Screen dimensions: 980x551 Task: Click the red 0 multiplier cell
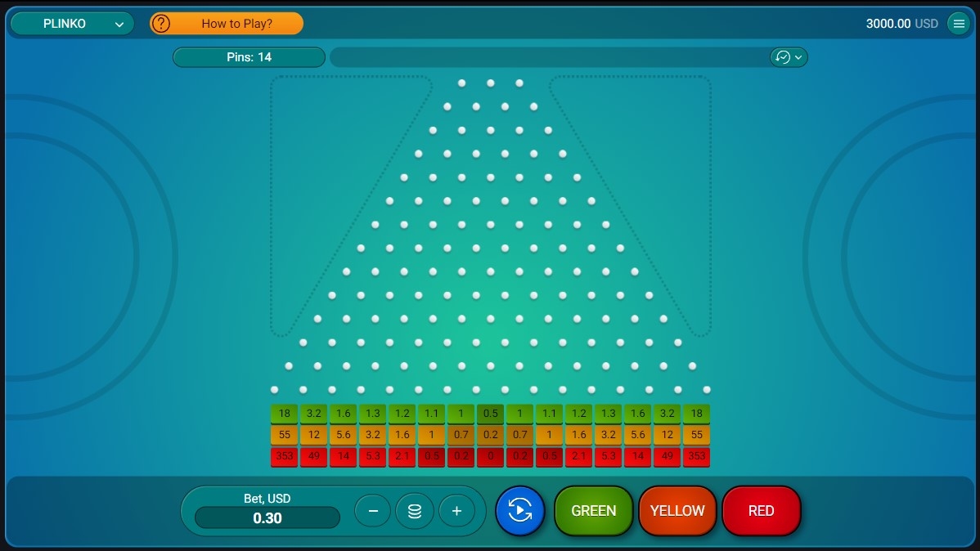pos(491,457)
